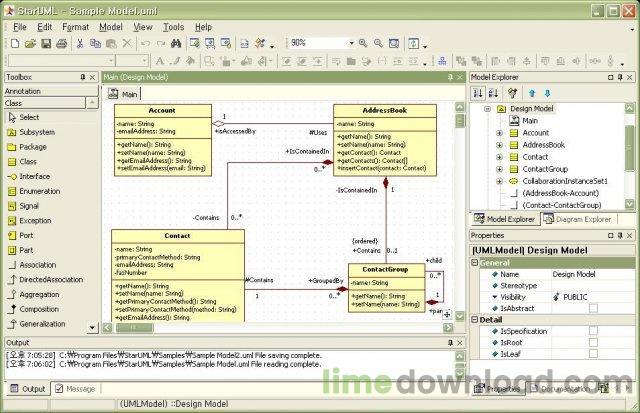Toggle the IsAbstract checkbox
Image resolution: width=640 pixels, height=413 pixels.
pos(593,308)
